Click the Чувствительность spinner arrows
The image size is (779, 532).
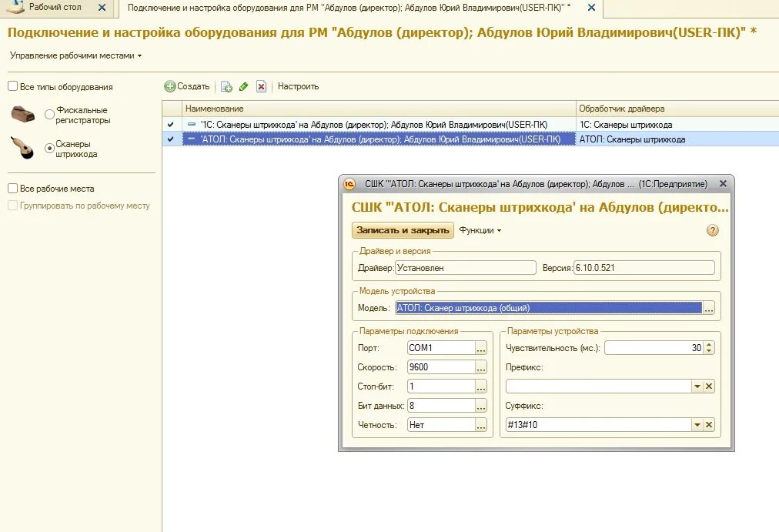pyautogui.click(x=709, y=348)
